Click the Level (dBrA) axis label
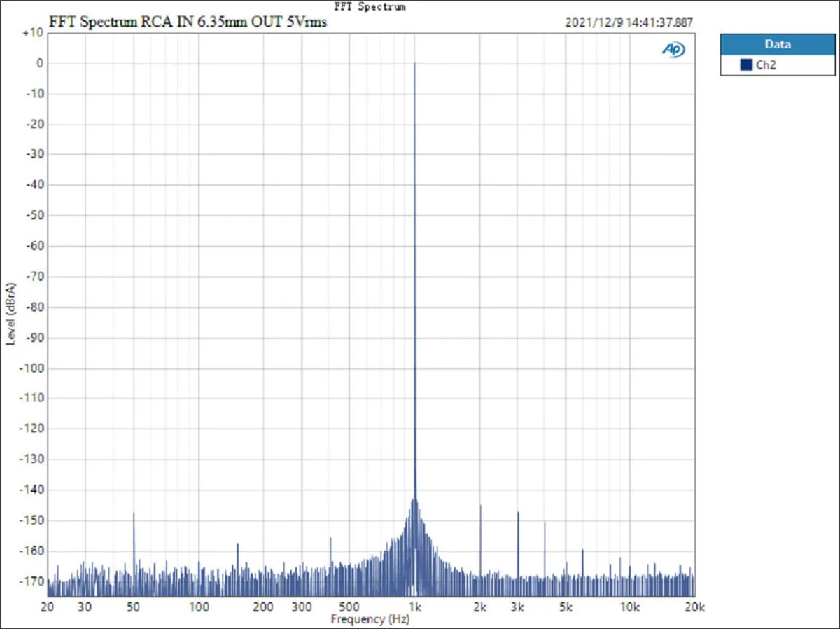Image resolution: width=840 pixels, height=629 pixels. (11, 313)
